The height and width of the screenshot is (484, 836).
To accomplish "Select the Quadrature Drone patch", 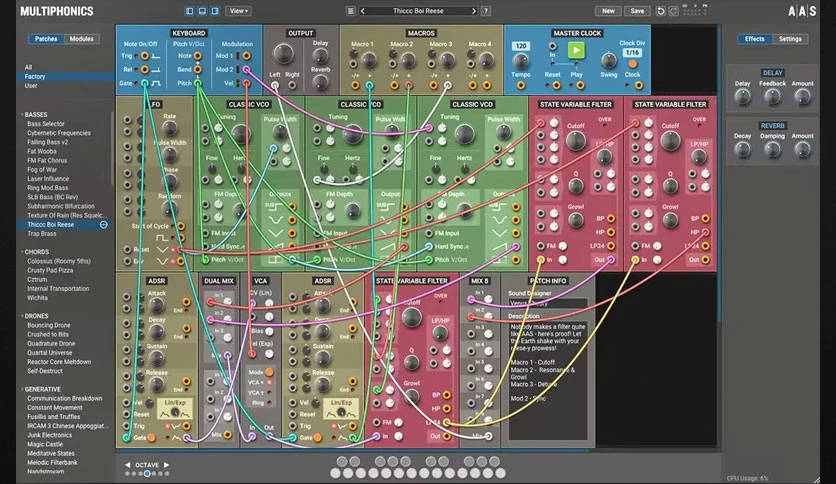I will coord(51,343).
